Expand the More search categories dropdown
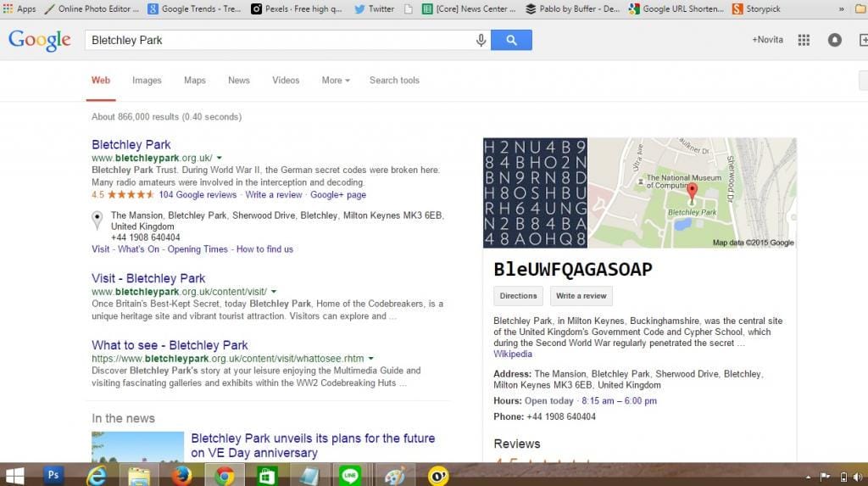 coord(336,81)
